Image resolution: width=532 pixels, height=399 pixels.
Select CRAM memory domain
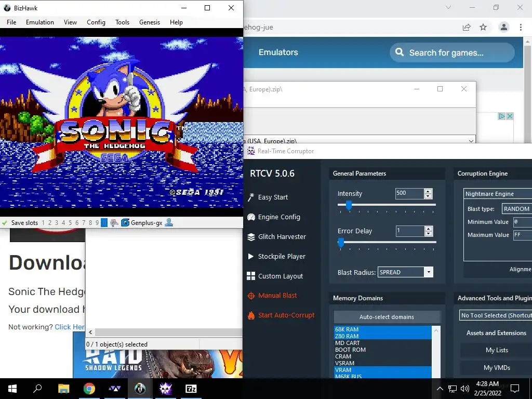point(383,356)
